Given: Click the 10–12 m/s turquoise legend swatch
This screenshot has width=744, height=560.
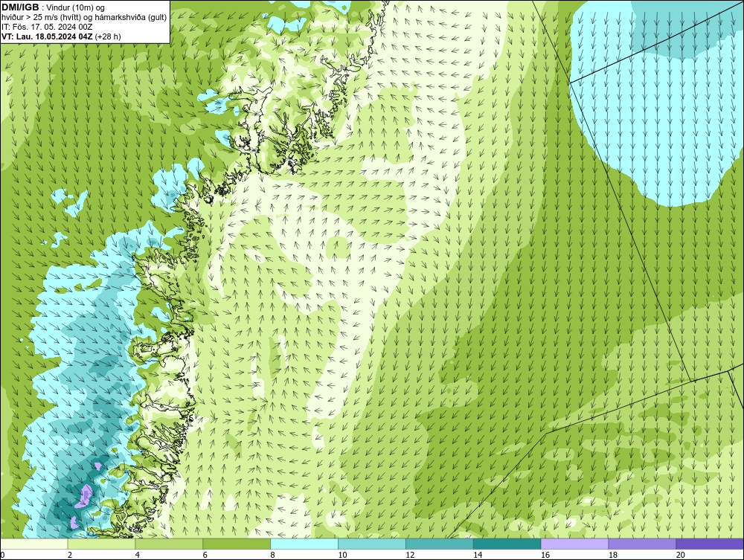Looking at the screenshot, I should 372,544.
